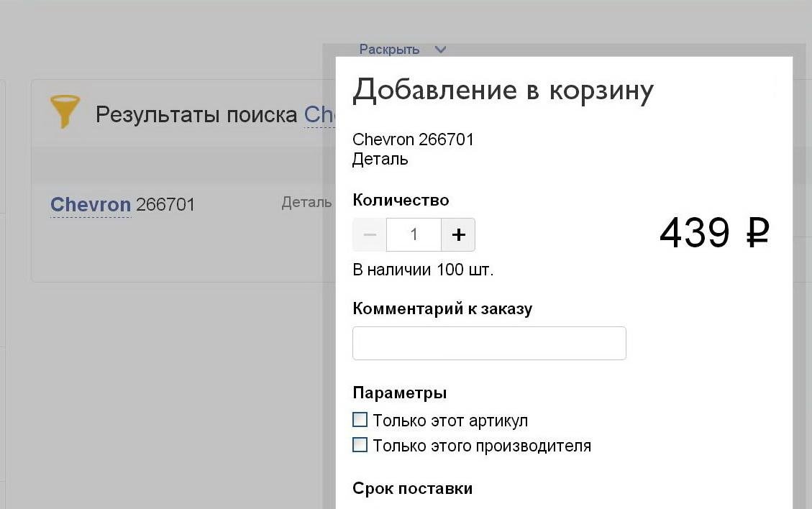
Task: Focus the order comment input field
Action: click(x=489, y=343)
